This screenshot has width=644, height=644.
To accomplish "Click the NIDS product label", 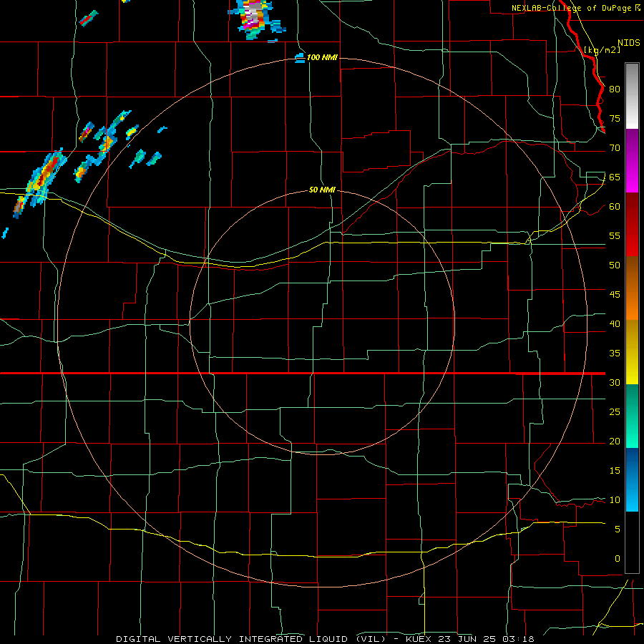I will [x=628, y=43].
